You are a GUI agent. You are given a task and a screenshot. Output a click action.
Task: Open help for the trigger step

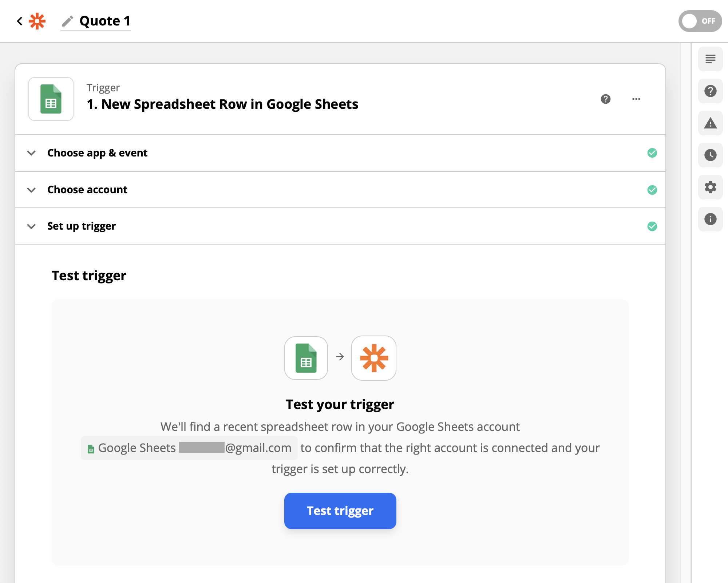[605, 99]
